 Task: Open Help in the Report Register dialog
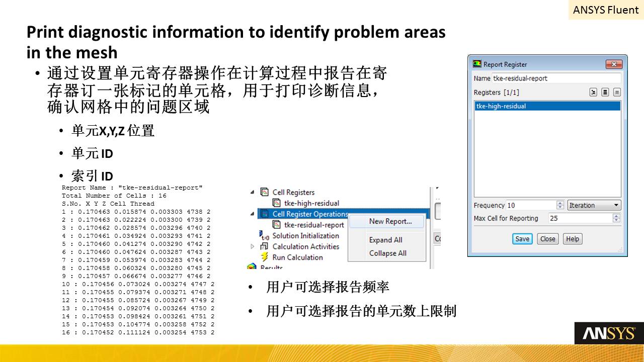click(573, 239)
